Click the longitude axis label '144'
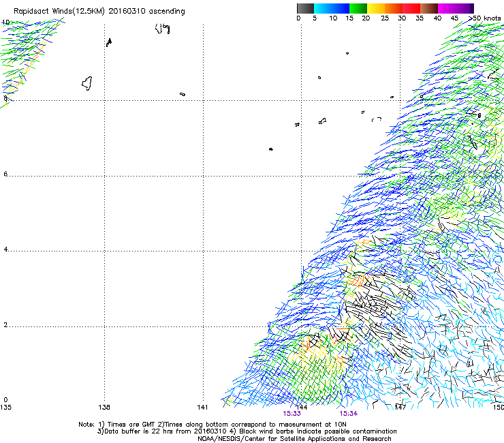 302,408
